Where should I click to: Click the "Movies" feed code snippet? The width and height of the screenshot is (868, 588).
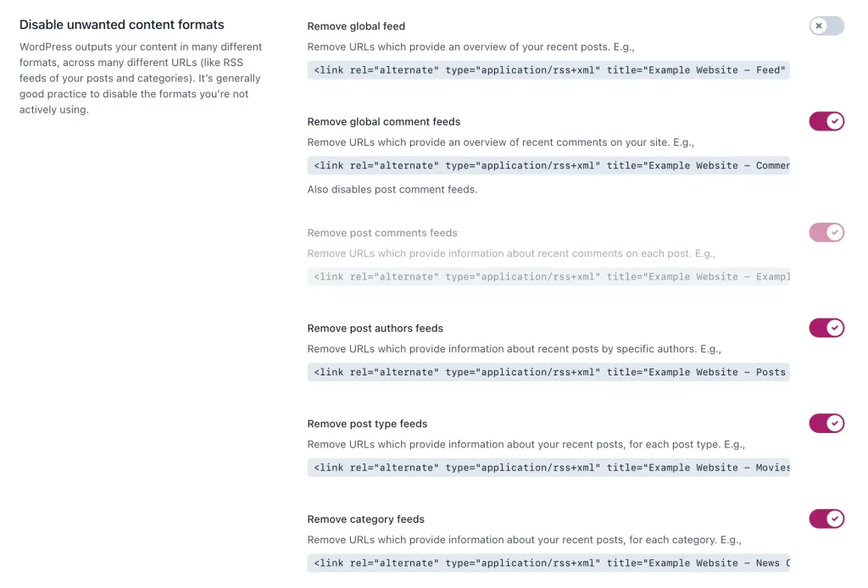(548, 467)
